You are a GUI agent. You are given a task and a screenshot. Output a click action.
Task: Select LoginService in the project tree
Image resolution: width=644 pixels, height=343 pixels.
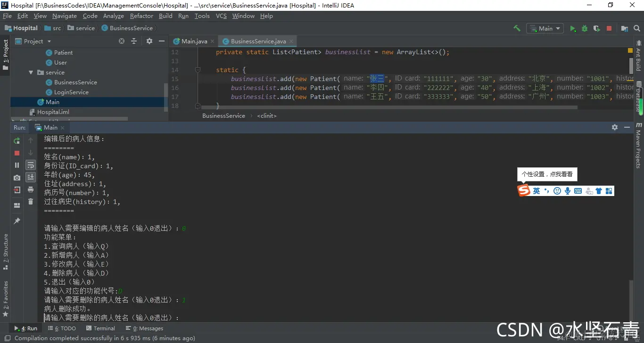click(x=71, y=92)
